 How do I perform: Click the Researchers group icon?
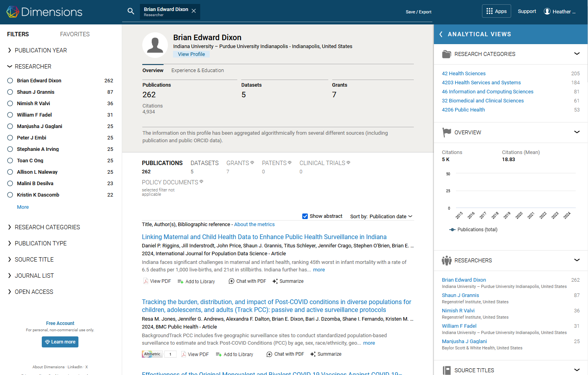(x=447, y=260)
